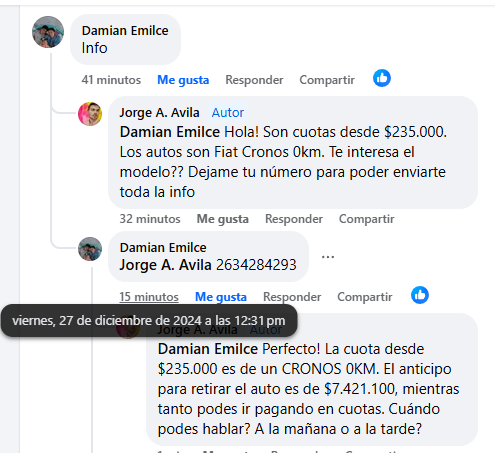Click the like reaction icon on Damian's Info comment

[x=382, y=78]
